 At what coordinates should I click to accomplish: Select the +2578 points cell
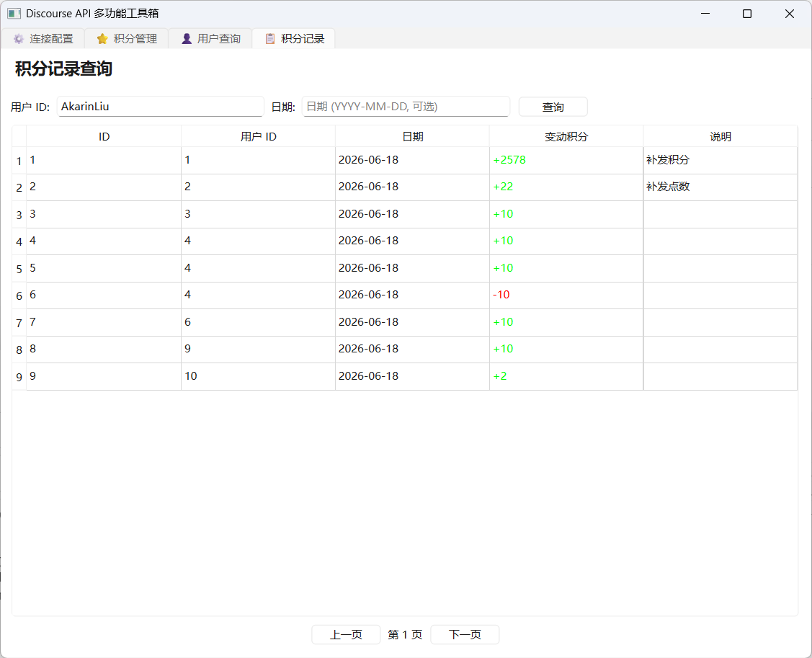point(566,160)
